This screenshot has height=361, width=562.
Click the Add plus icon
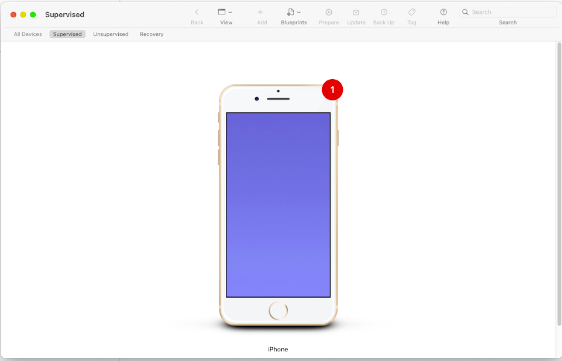pyautogui.click(x=260, y=12)
